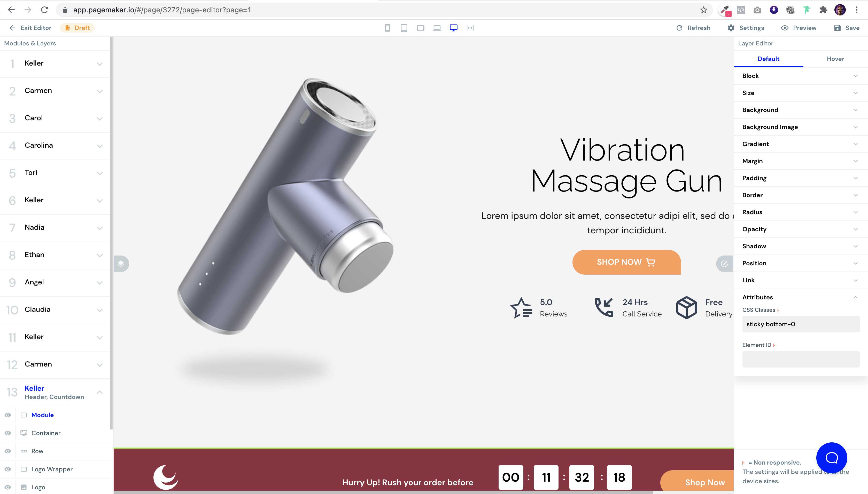Viewport: 868px width, 494px height.
Task: Select the tablet landscape device icon
Action: click(x=420, y=28)
